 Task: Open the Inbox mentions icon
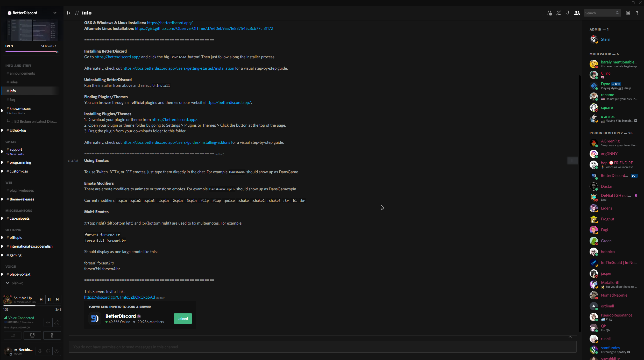(628, 13)
